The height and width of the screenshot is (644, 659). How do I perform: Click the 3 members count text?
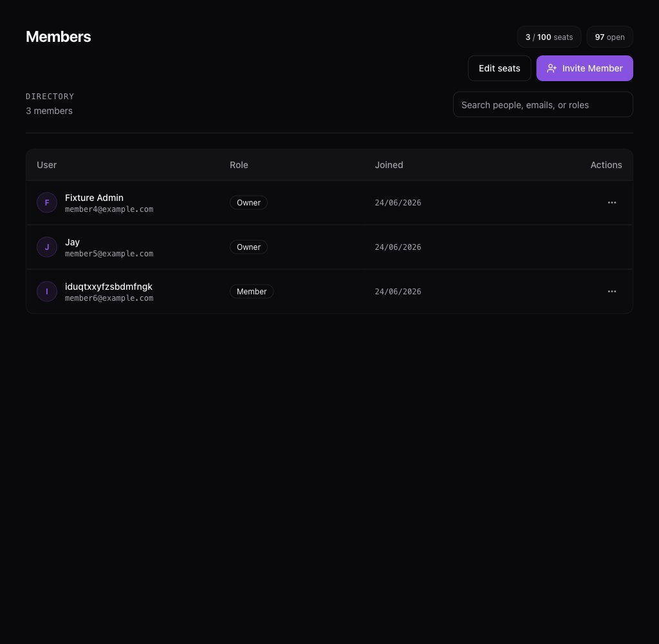point(49,111)
